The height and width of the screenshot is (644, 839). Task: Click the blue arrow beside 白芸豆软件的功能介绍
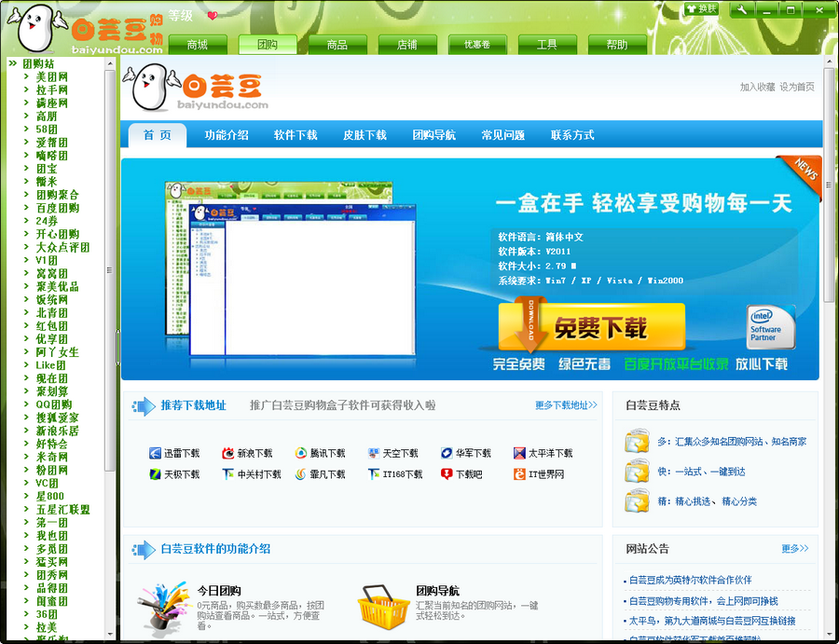click(x=143, y=549)
